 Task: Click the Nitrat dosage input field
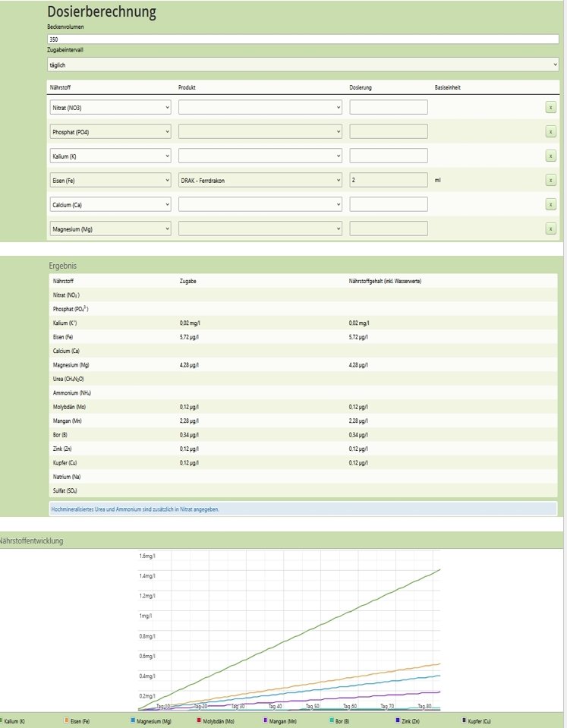click(388, 107)
